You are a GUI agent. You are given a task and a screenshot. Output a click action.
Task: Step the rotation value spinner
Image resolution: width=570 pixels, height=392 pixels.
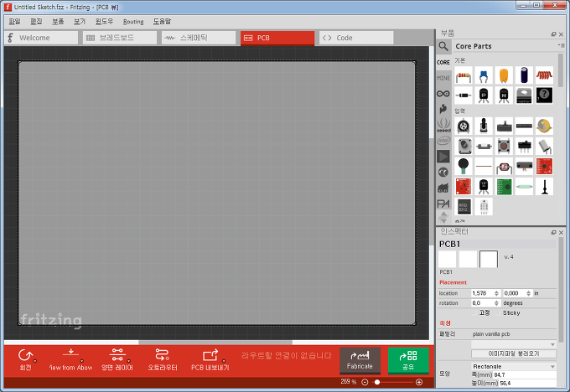coord(496,303)
